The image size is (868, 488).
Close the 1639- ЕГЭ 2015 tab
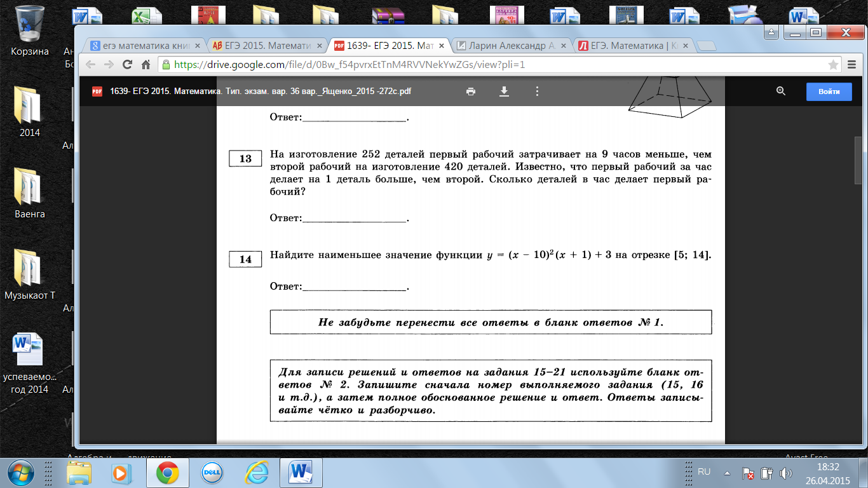pos(442,46)
